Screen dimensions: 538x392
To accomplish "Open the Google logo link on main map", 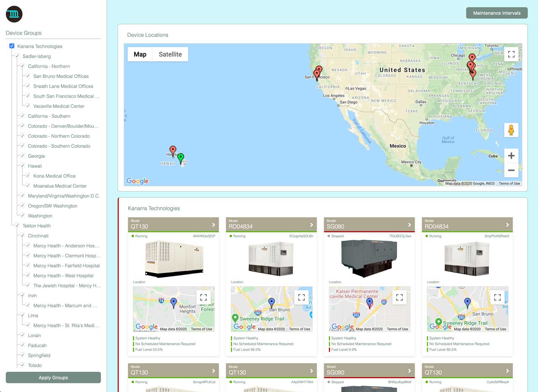I will click(137, 181).
